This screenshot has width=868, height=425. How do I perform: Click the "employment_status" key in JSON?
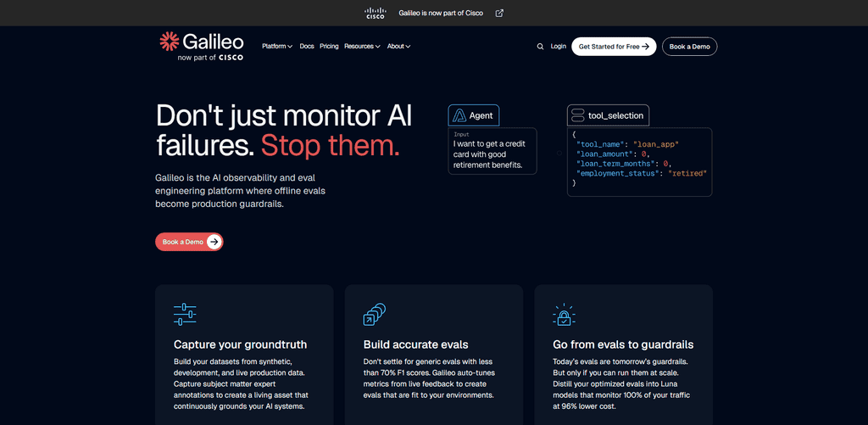(x=620, y=173)
